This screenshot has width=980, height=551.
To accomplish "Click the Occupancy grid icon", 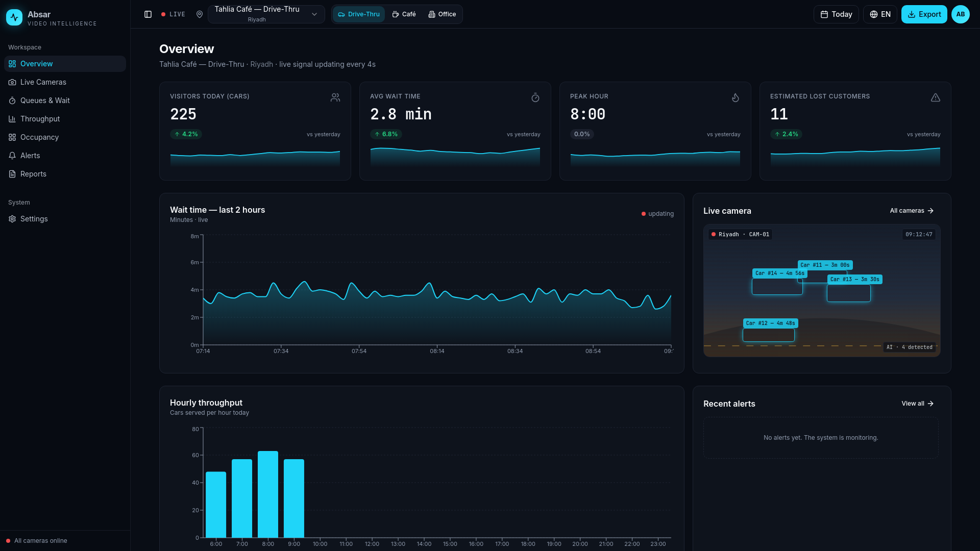I will 12,137.
